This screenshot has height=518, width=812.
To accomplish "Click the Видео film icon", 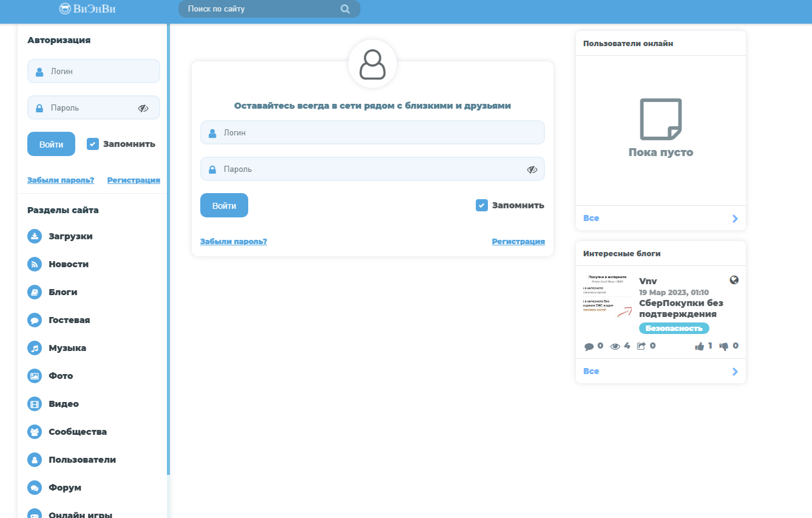I will coord(35,404).
